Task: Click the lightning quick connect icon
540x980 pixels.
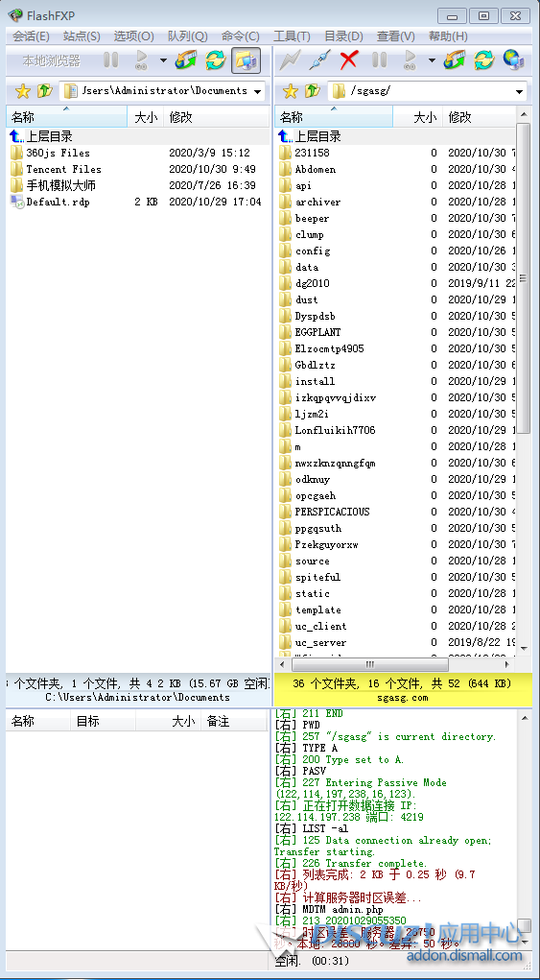Action: tap(290, 60)
